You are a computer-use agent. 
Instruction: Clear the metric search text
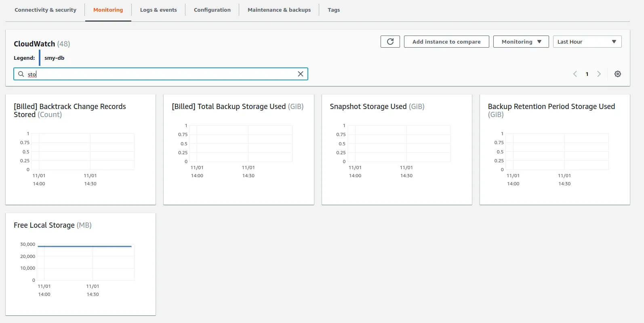(300, 74)
